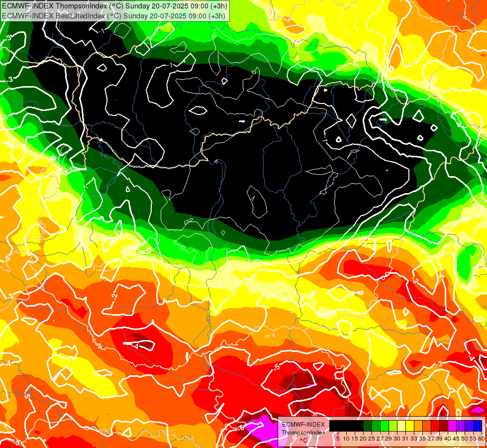The height and width of the screenshot is (448, 487).
Task: Click the dark green 20–25 legend swatch
Action: (368, 426)
